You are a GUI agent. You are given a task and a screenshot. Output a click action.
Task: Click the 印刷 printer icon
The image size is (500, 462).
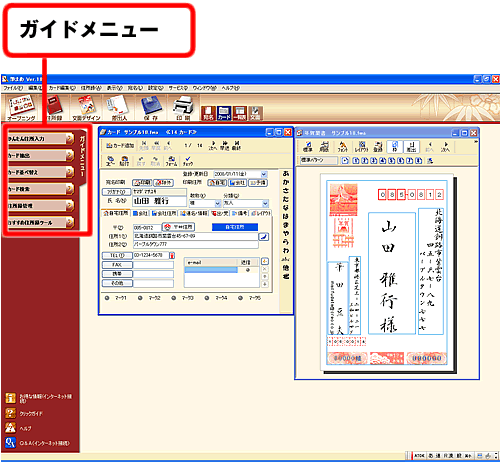point(183,108)
